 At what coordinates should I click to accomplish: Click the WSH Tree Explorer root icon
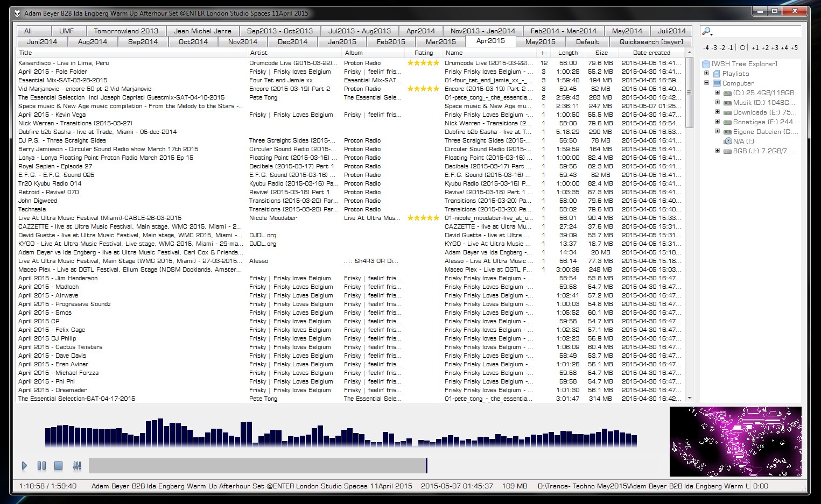(706, 64)
